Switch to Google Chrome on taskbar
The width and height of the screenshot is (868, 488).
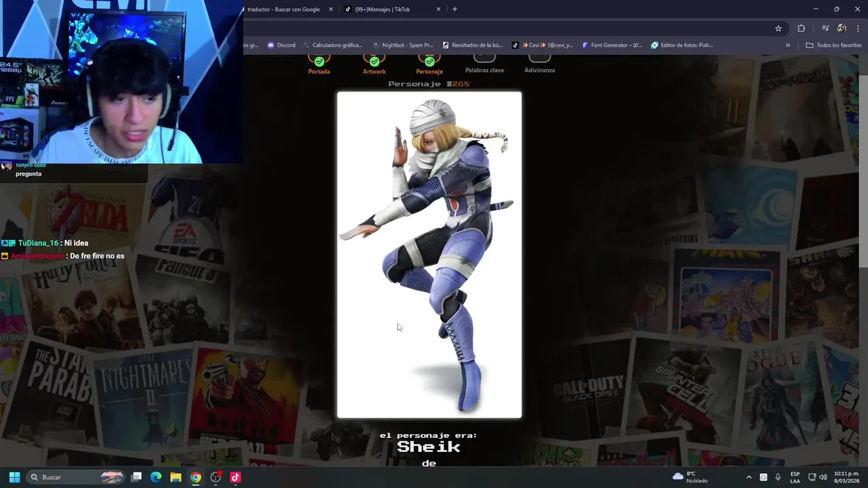(195, 477)
